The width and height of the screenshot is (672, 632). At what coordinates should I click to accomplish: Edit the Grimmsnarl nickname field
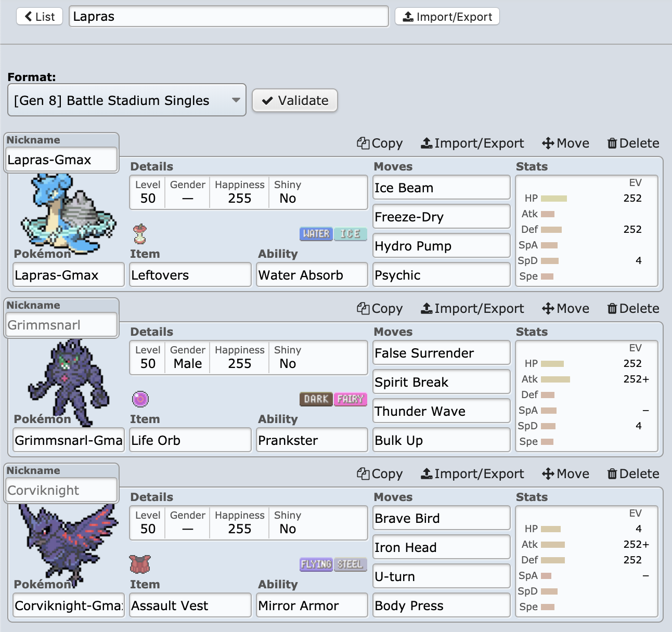[x=61, y=325]
